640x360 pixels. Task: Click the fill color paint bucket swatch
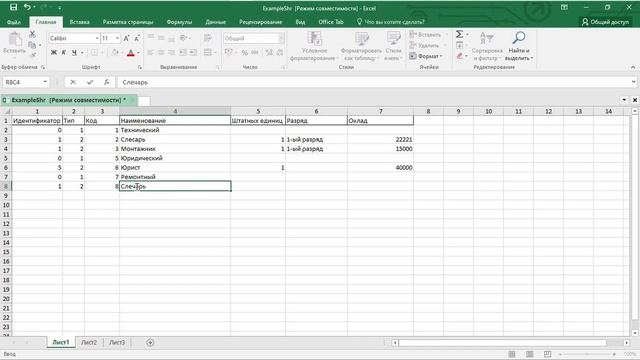click(x=116, y=52)
